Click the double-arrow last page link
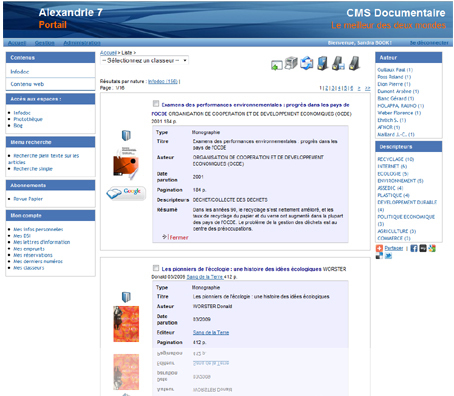Viewport: 454px width, 396px height. click(x=367, y=88)
